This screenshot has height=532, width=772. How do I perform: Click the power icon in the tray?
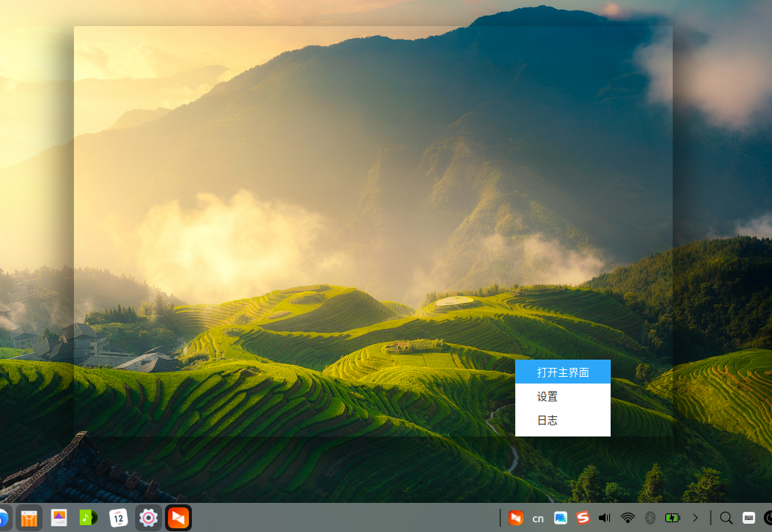(x=768, y=517)
